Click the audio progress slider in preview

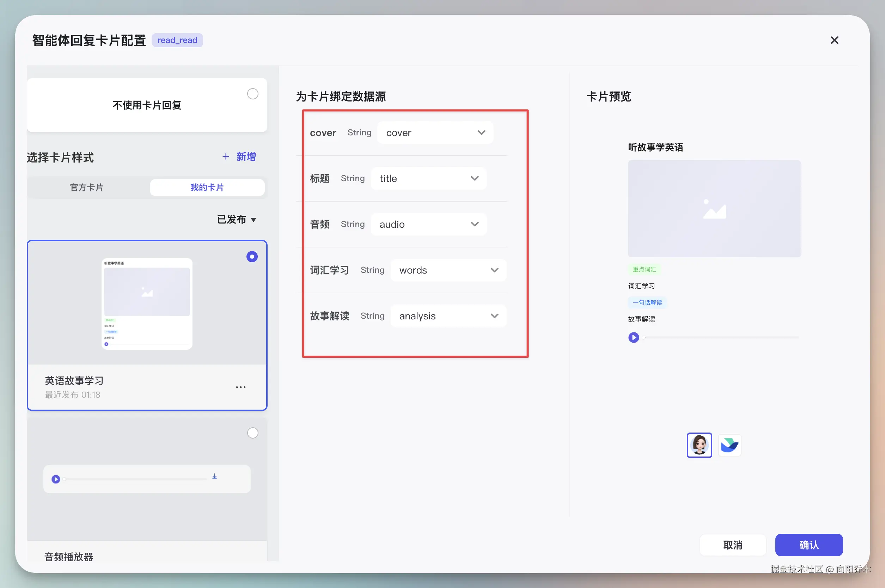[721, 337]
